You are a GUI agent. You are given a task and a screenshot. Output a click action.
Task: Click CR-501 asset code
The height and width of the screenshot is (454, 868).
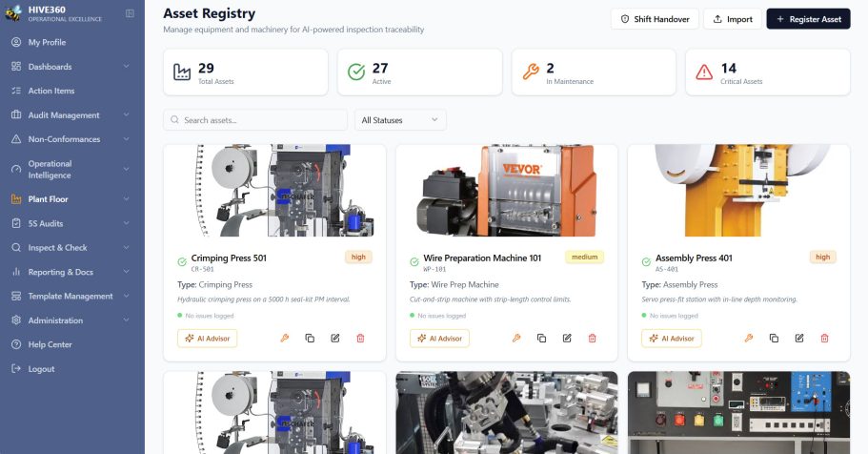[203, 269]
